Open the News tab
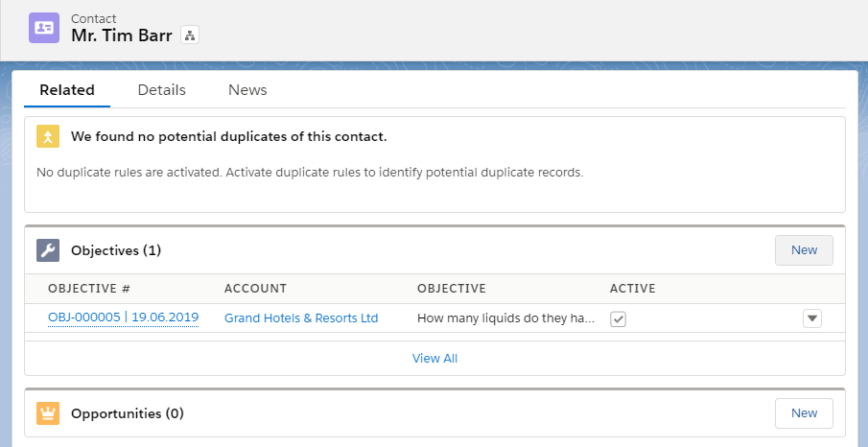 pyautogui.click(x=247, y=90)
